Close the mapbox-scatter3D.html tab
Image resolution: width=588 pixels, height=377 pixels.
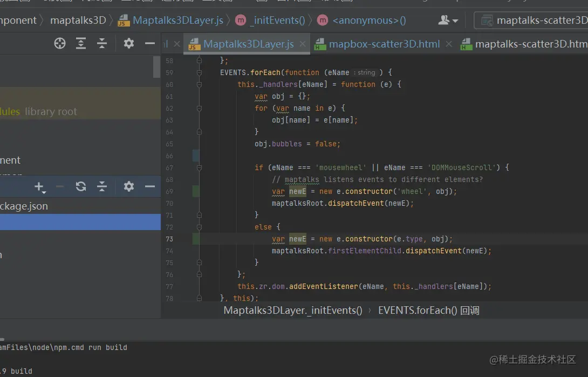tap(448, 44)
